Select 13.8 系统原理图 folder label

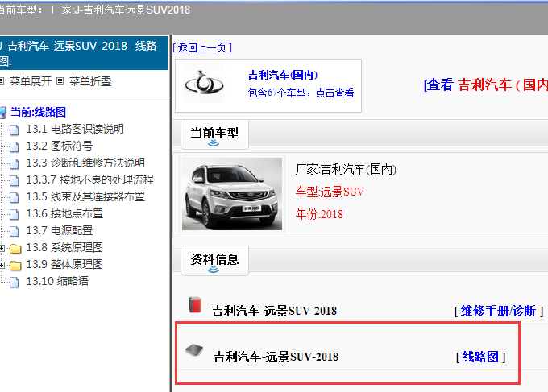pyautogui.click(x=64, y=247)
